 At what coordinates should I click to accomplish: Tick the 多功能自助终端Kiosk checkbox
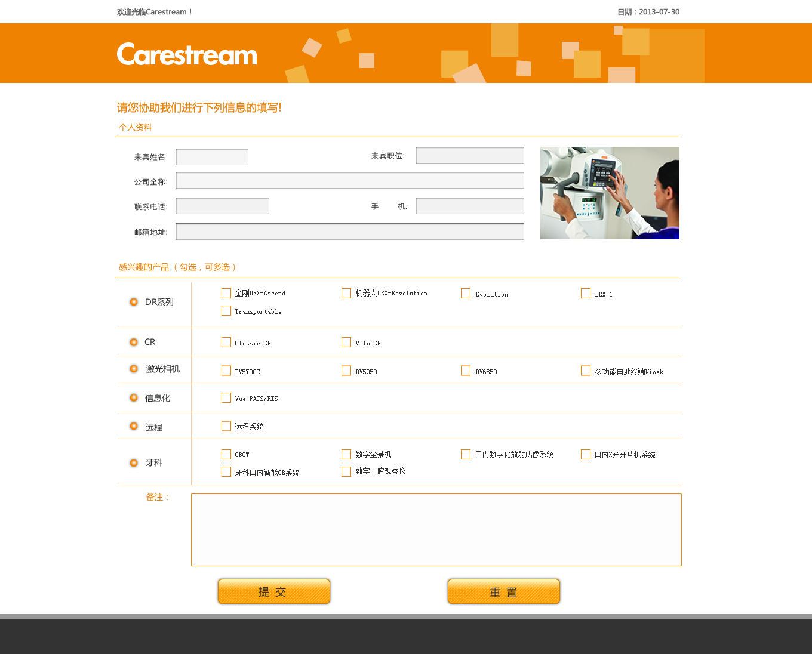(586, 371)
